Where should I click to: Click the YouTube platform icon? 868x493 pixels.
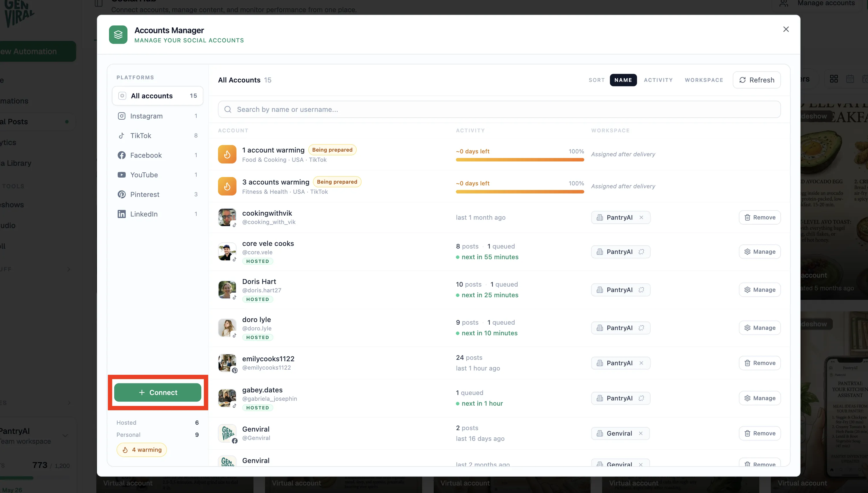pos(122,175)
